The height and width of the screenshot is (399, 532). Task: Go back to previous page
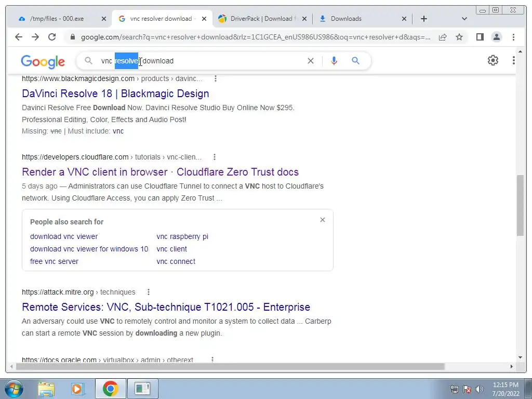tap(19, 37)
